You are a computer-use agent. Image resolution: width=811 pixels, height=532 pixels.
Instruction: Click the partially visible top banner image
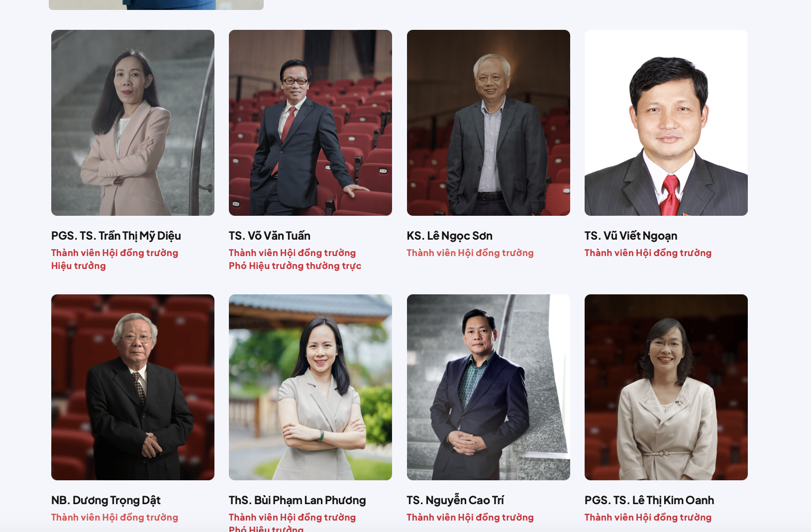(156, 4)
